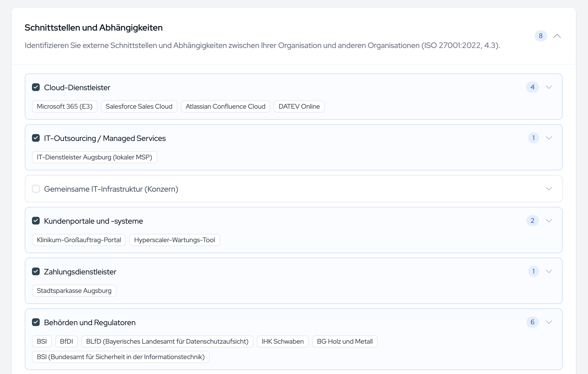Uncheck IT-Outsourcing / Managed Services checkbox
588x374 pixels.
(x=36, y=138)
